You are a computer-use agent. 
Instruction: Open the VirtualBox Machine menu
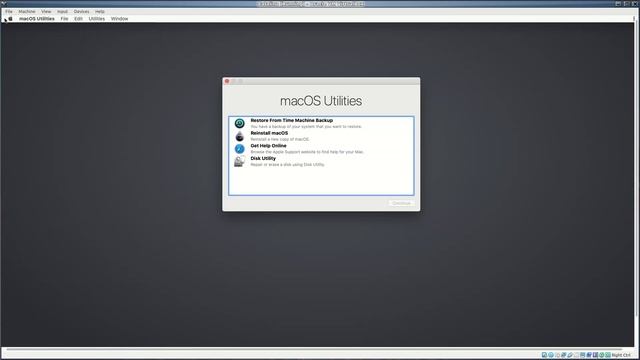coord(27,11)
